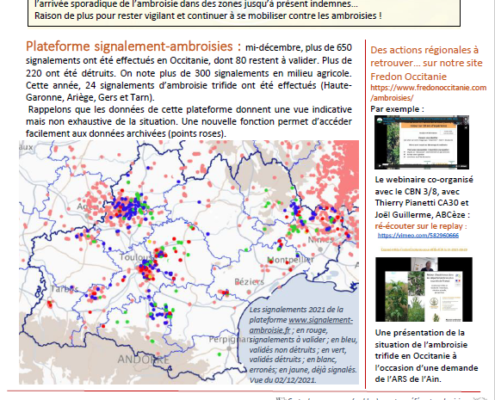Click the 'Béziers' label on the map

249,282
